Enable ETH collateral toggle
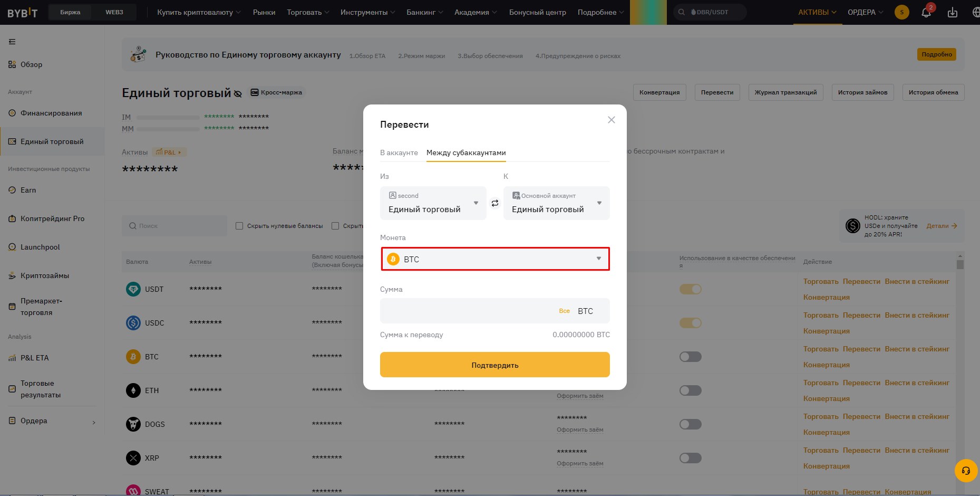 coord(691,390)
